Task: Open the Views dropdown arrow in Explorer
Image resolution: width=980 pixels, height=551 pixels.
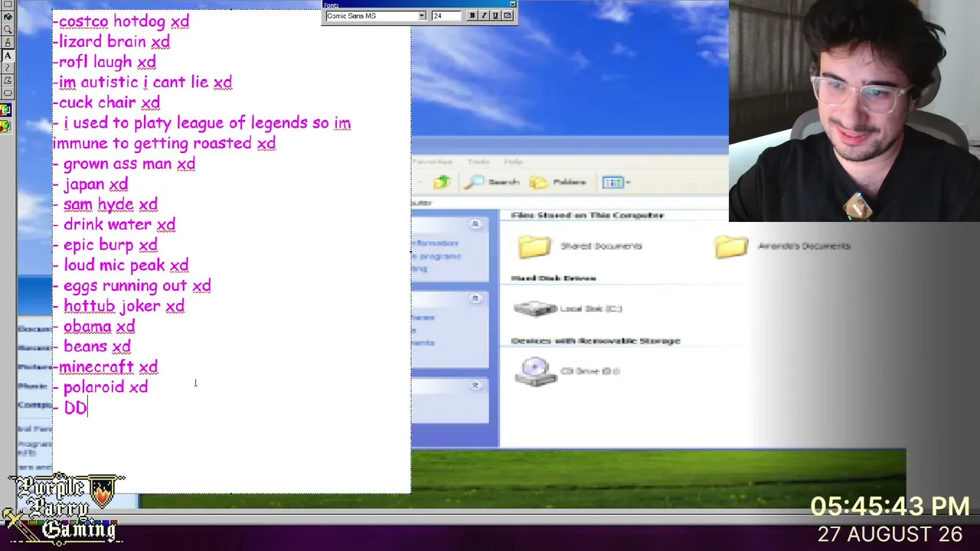Action: 628,182
